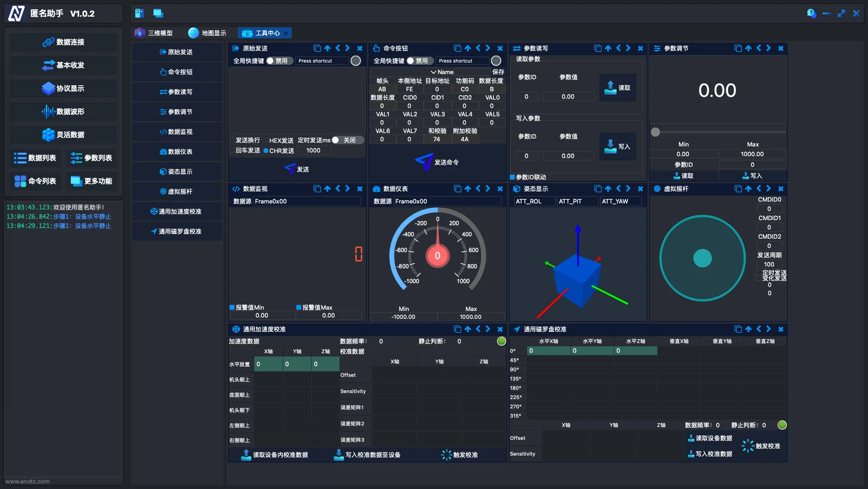Image resolution: width=868 pixels, height=489 pixels.
Task: Open the 数据源 Frame0x00 combo in 数据仪表
Action: point(447,201)
